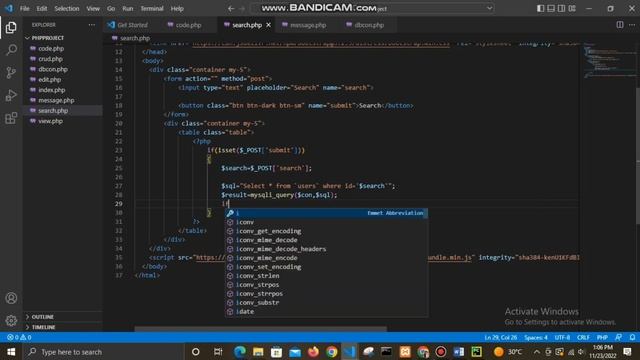Open the Edit menu
The image size is (640, 360).
pos(41,8)
